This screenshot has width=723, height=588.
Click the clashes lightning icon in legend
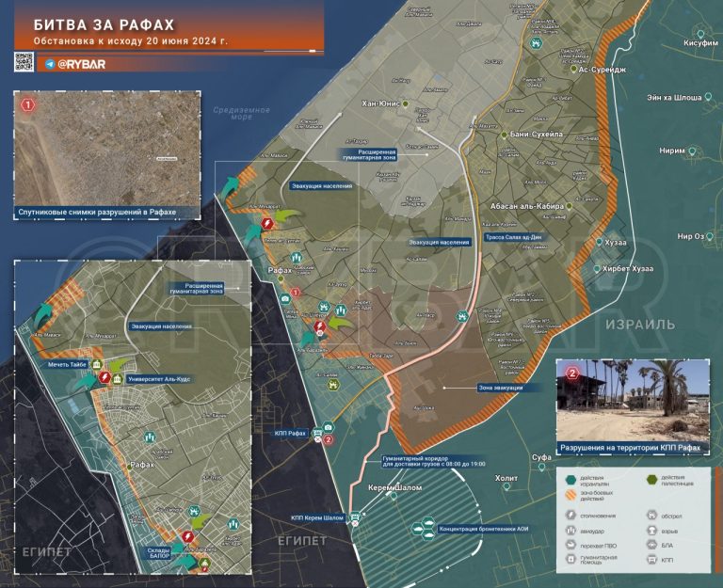[571, 515]
